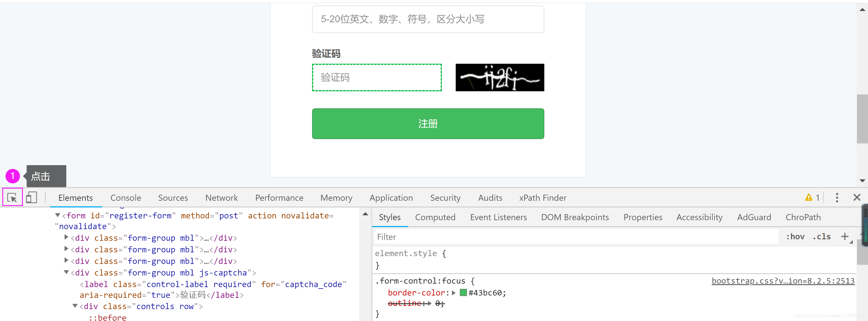
Task: Open the Application tab
Action: [391, 198]
